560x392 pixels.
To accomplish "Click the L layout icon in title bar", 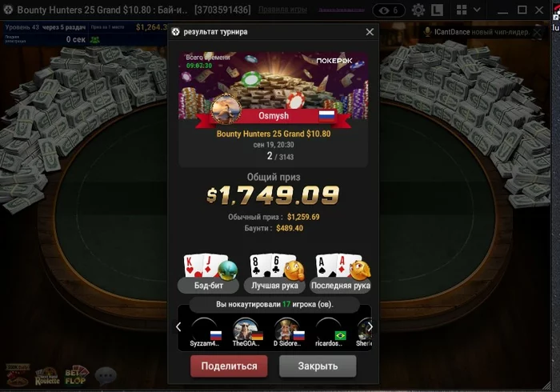I will (x=437, y=10).
